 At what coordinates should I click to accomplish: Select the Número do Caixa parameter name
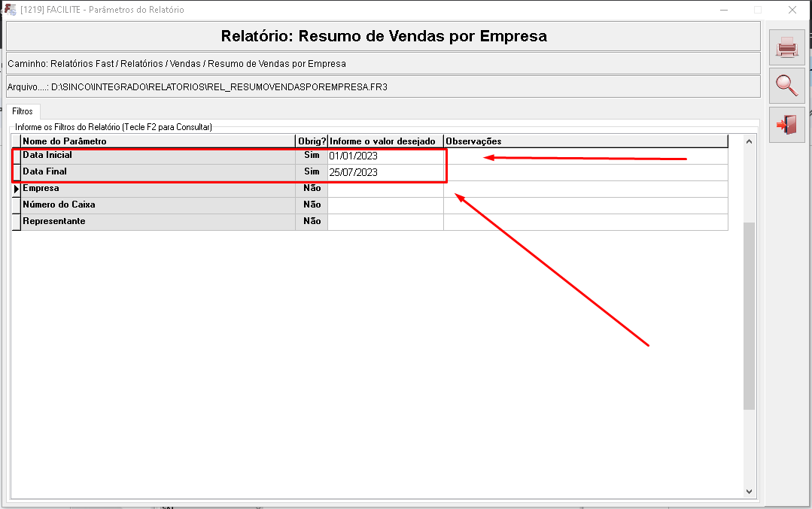point(158,205)
